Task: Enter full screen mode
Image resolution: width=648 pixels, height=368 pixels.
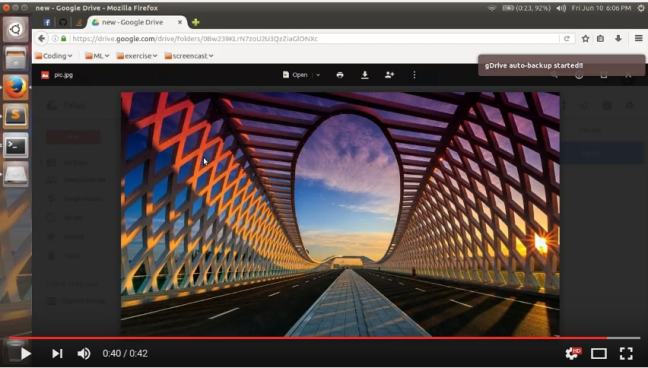Action: click(x=626, y=354)
